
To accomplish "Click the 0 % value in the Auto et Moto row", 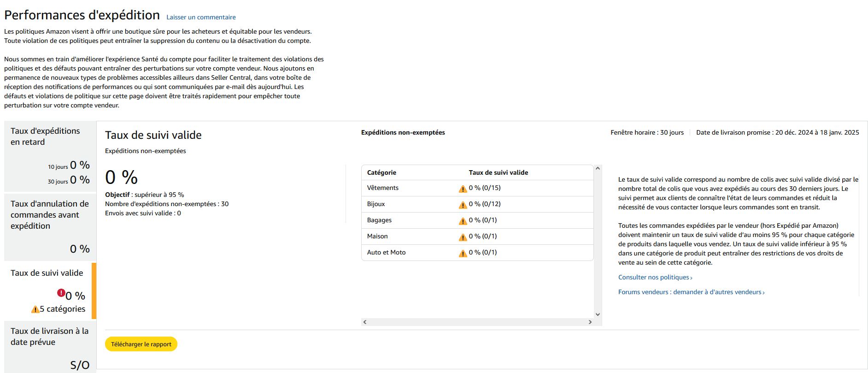I will pos(483,252).
